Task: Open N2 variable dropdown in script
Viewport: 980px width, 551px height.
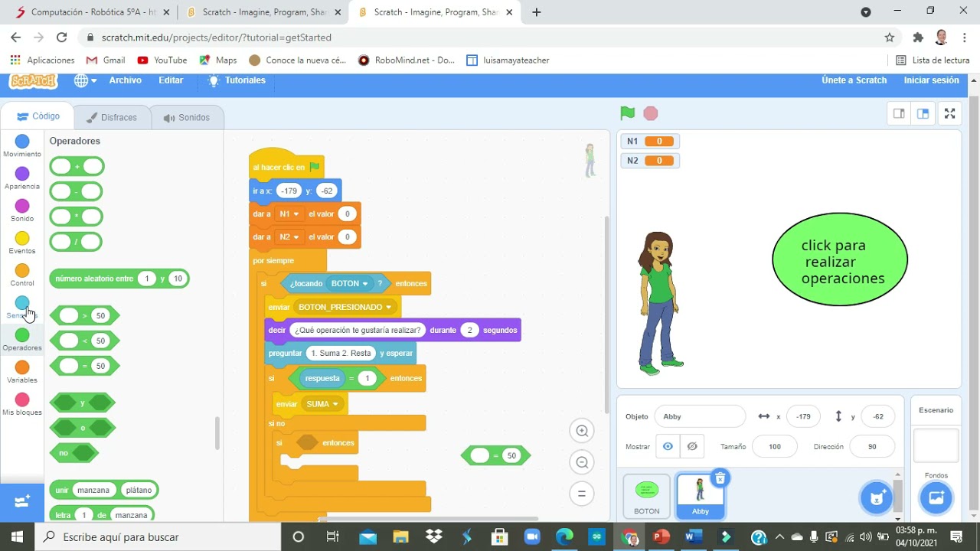Action: tap(289, 237)
